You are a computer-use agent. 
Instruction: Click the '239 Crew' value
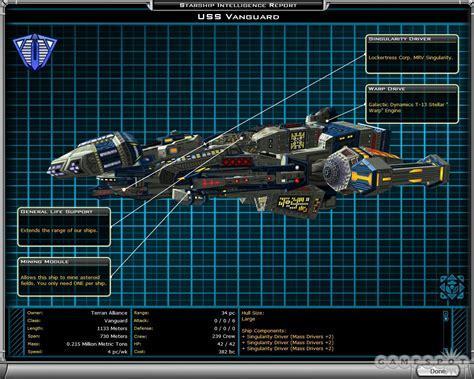tap(223, 336)
